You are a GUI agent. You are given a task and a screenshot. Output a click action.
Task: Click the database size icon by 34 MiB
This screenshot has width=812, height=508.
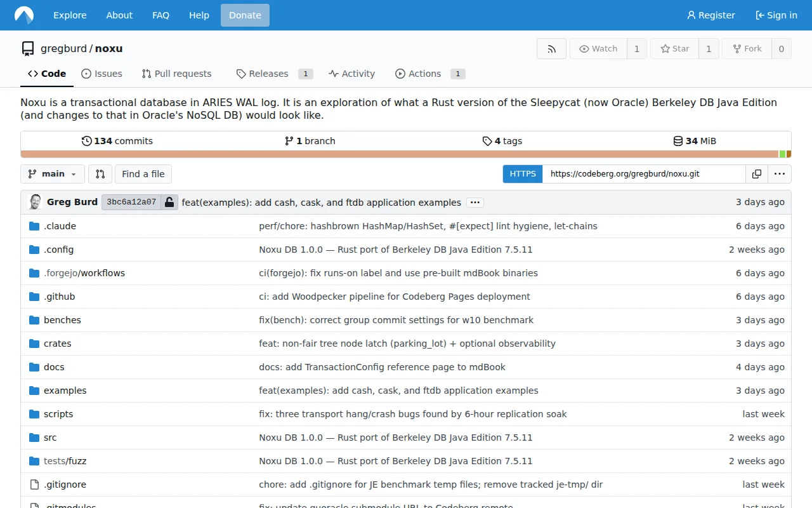pyautogui.click(x=678, y=141)
